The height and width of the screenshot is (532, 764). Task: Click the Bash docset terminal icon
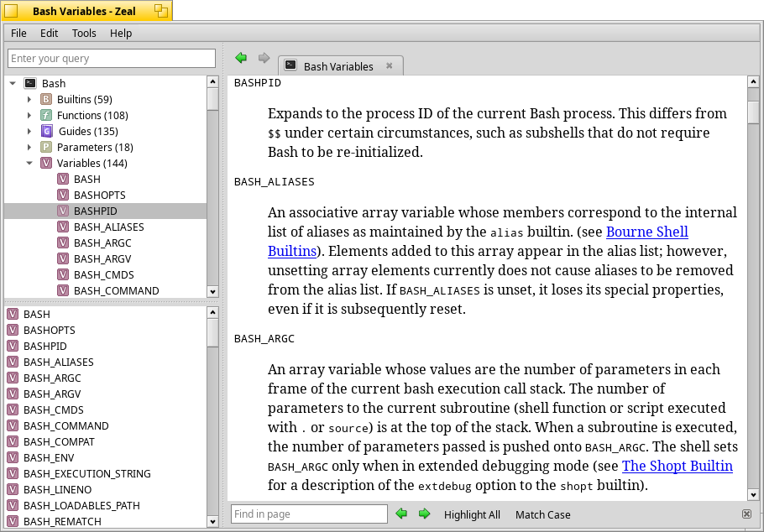(30, 83)
